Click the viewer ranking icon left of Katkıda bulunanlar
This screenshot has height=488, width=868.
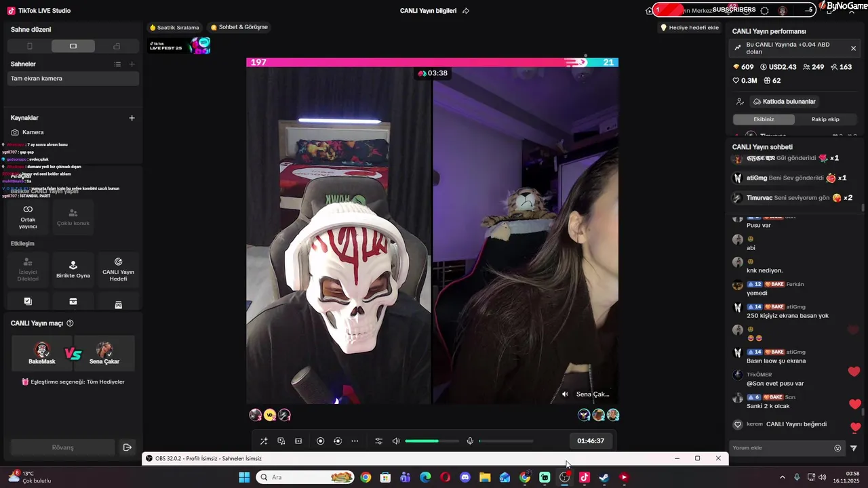pos(740,102)
